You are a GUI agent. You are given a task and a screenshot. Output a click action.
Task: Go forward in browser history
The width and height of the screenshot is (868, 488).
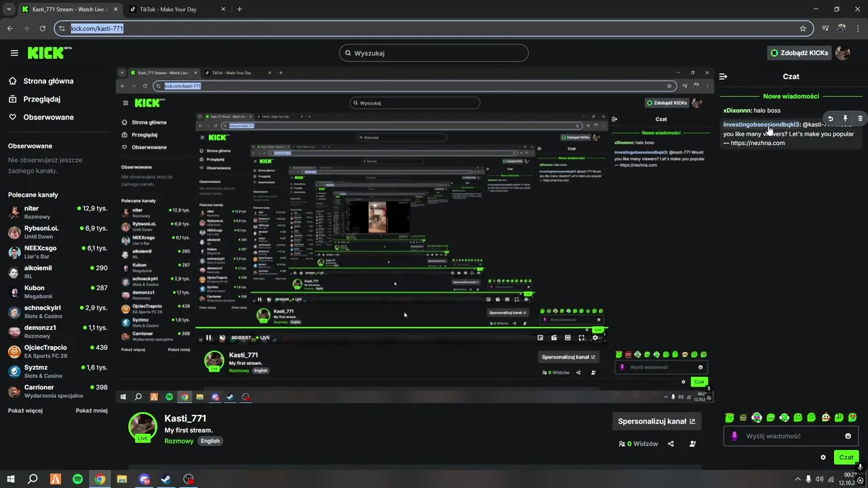tap(26, 28)
